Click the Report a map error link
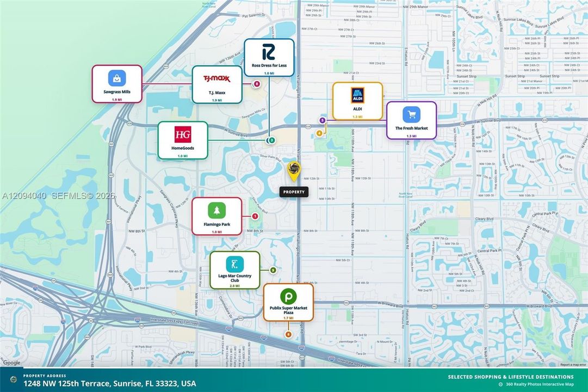 pyautogui.click(x=573, y=365)
